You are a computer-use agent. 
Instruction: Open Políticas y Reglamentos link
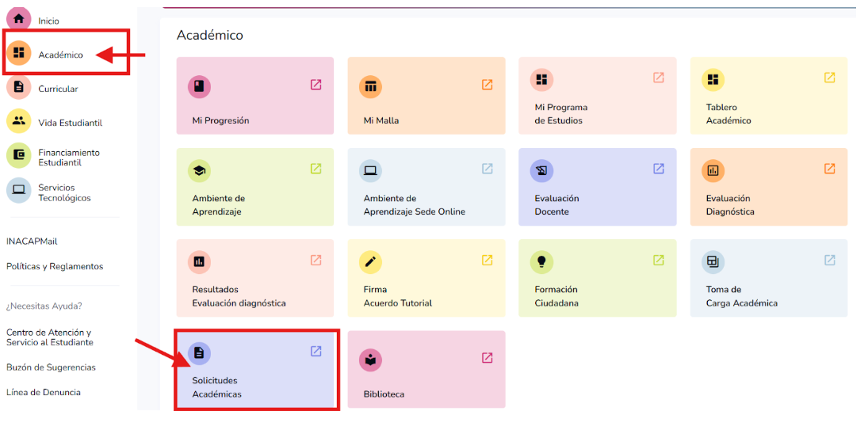click(x=55, y=266)
